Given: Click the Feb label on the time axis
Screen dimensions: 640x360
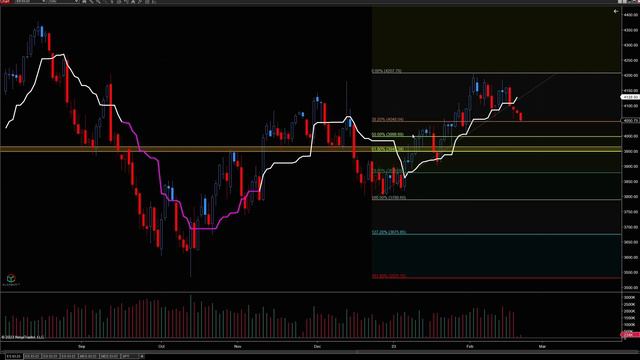Looking at the screenshot, I should 470,347.
